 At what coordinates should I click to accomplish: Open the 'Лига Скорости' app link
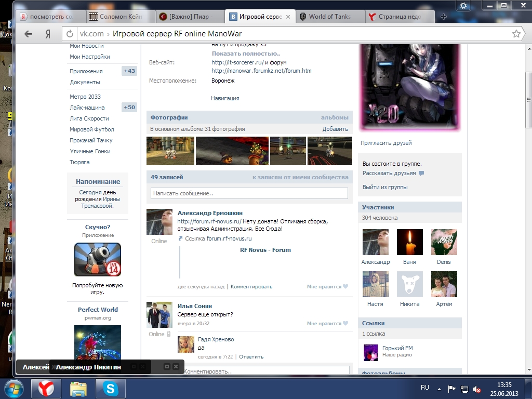click(x=89, y=118)
